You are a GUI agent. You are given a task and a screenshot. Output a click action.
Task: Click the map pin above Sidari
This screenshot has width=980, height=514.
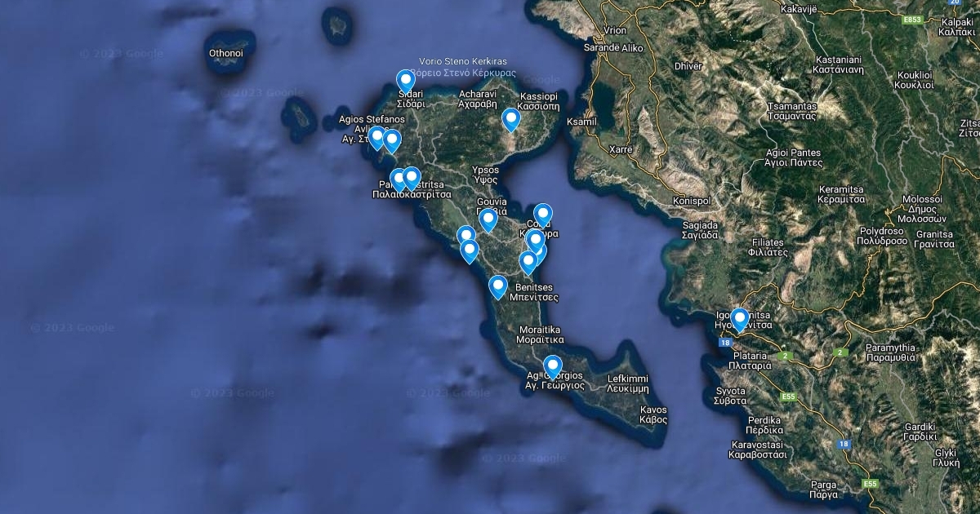406,81
